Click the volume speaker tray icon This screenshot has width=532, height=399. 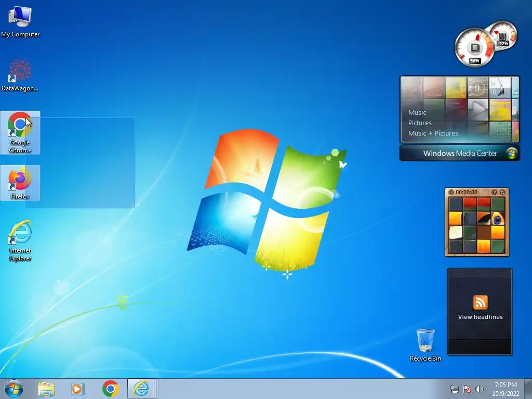[480, 389]
